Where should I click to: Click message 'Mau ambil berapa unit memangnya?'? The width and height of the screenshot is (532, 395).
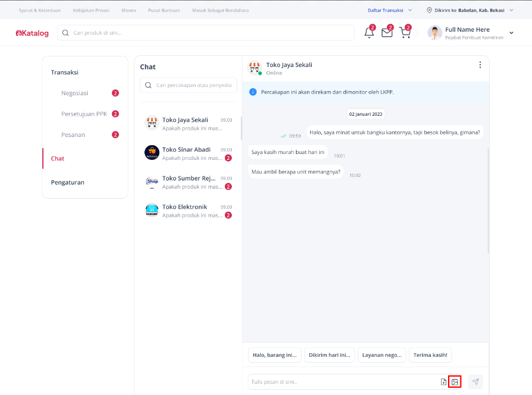click(295, 172)
